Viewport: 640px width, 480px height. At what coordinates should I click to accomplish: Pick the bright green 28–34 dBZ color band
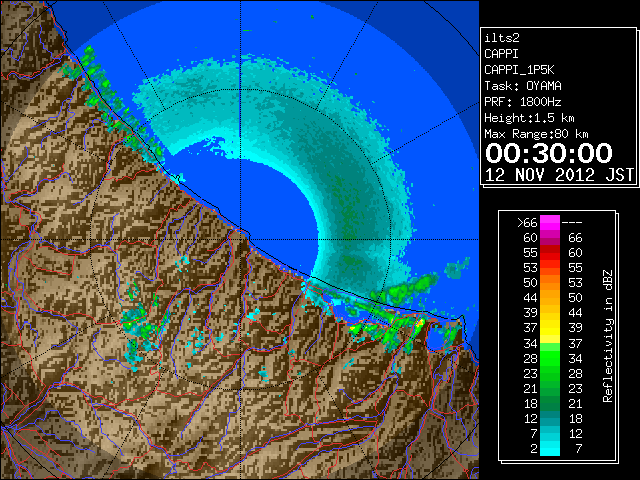click(x=550, y=358)
